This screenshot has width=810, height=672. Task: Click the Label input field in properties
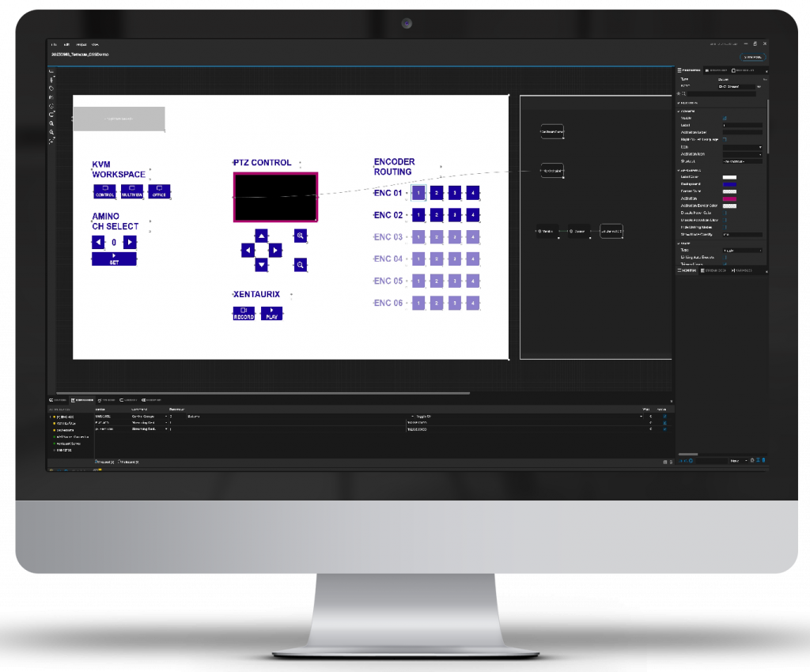point(742,125)
